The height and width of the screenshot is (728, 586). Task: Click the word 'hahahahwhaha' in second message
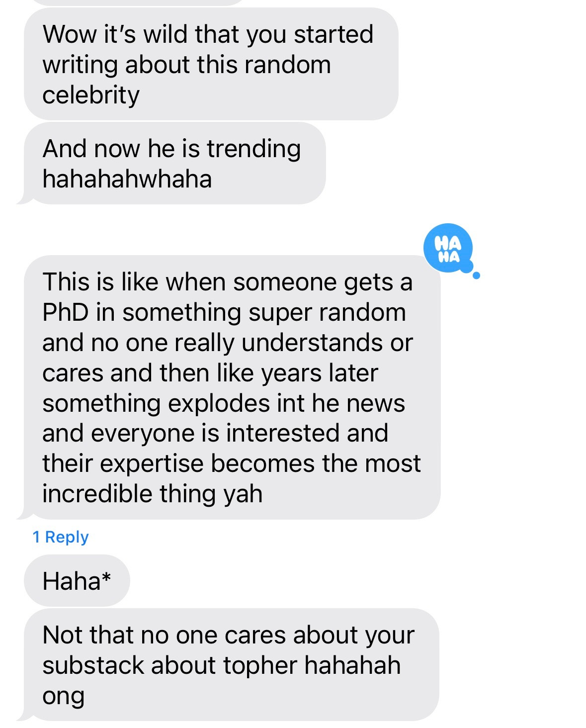[x=127, y=179]
